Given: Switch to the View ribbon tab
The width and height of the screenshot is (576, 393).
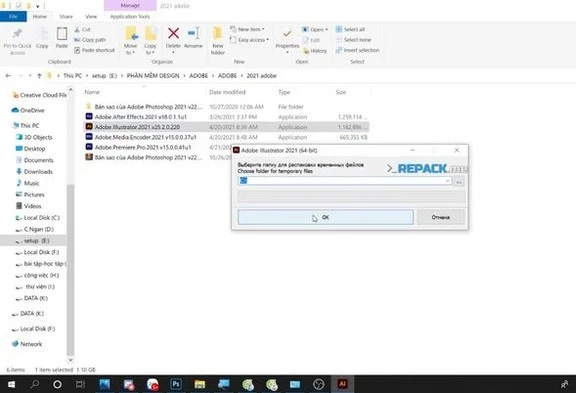Looking at the screenshot, I should (91, 17).
